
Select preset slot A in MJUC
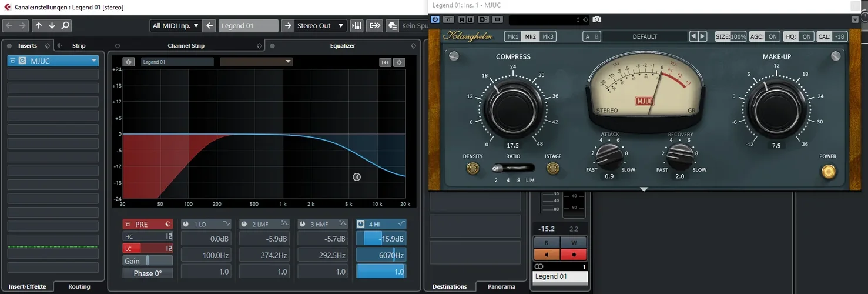click(588, 36)
